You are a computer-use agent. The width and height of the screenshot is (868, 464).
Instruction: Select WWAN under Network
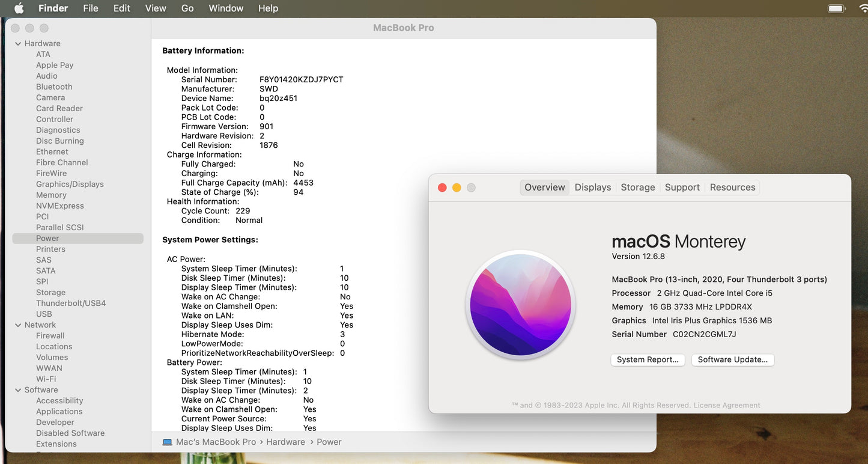[49, 368]
